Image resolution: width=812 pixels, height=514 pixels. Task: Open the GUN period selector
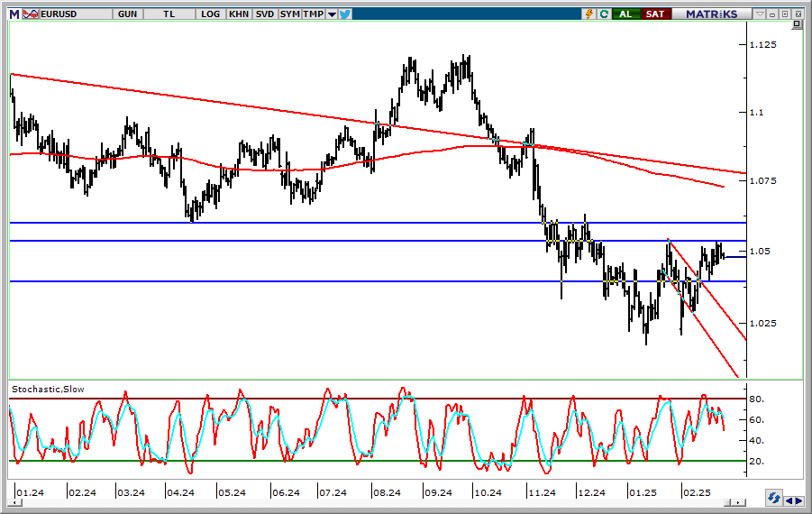[x=127, y=14]
